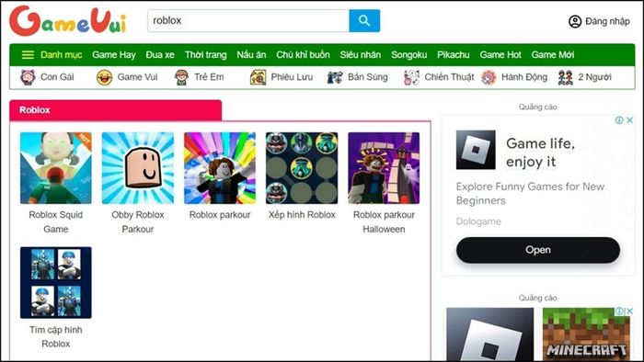Image resolution: width=644 pixels, height=362 pixels.
Task: Click the blue search magnifier button
Action: tap(364, 20)
